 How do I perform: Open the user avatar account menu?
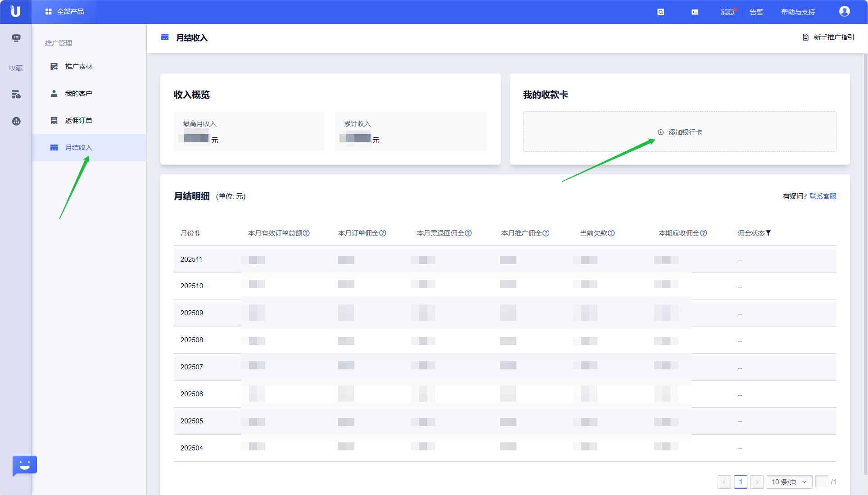[845, 12]
